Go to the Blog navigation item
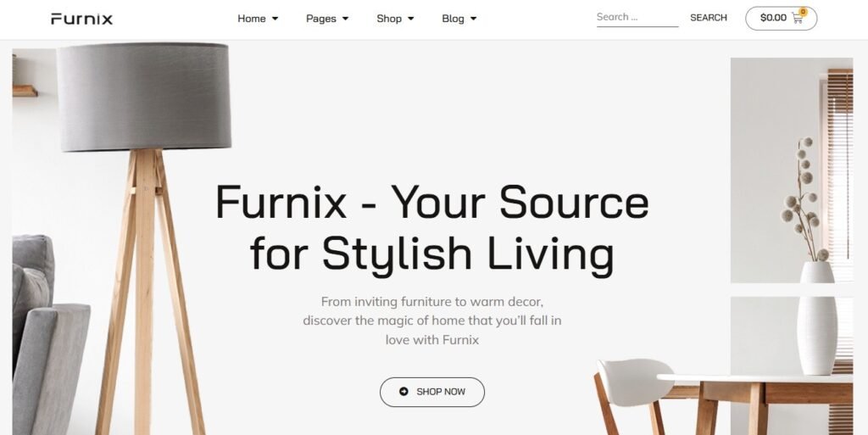The width and height of the screenshot is (868, 435). (x=453, y=19)
